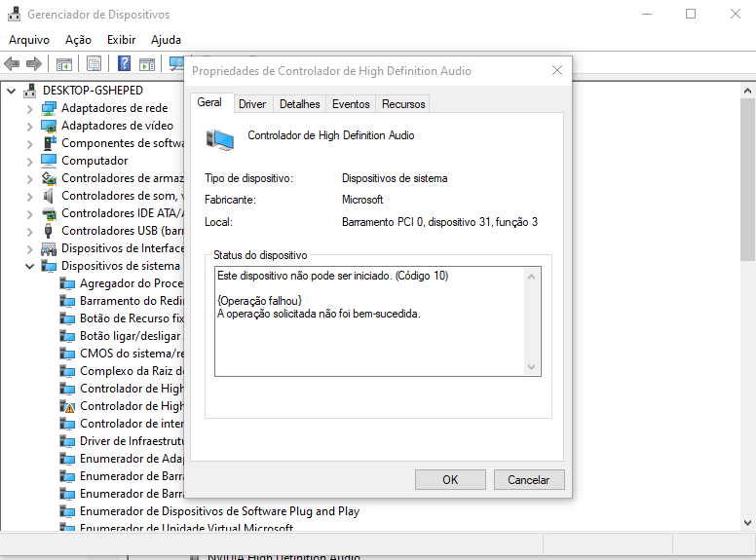Switch to the Driver tab
The width and height of the screenshot is (756, 560).
(252, 104)
